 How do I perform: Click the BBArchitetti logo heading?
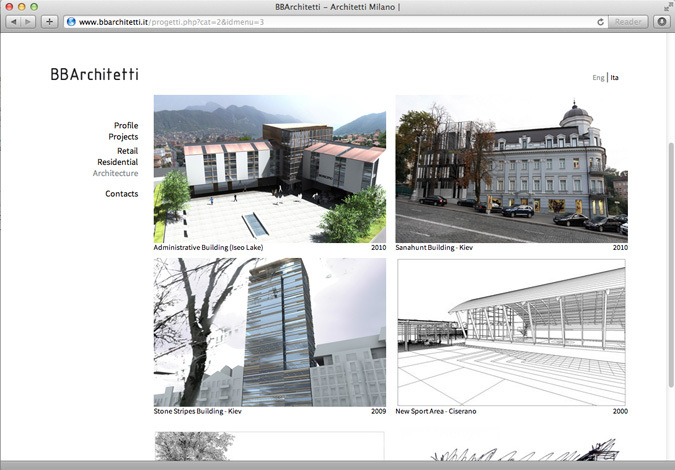[x=94, y=74]
